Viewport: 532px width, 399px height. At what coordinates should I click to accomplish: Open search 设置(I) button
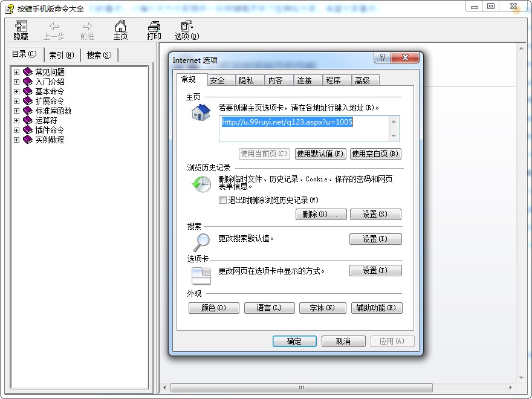(375, 239)
